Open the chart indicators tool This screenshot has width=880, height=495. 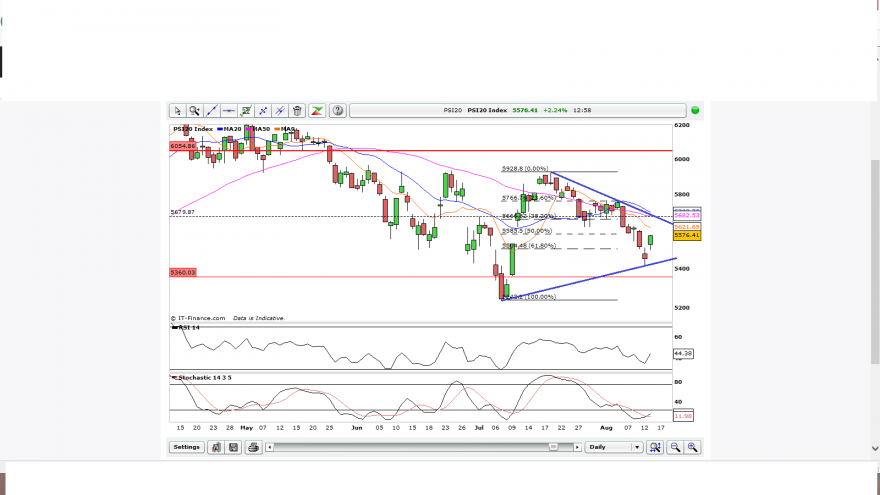(246, 111)
